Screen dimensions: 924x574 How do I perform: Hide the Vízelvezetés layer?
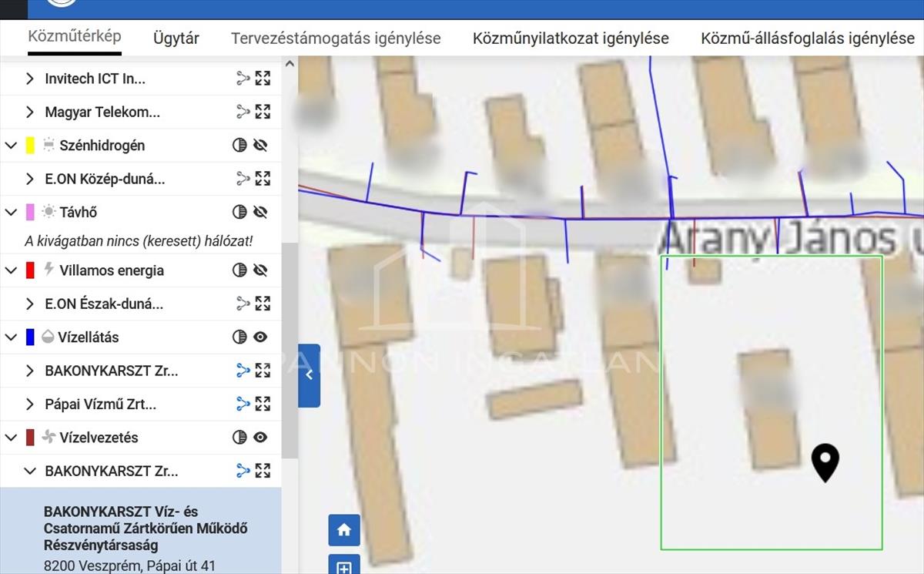click(260, 438)
